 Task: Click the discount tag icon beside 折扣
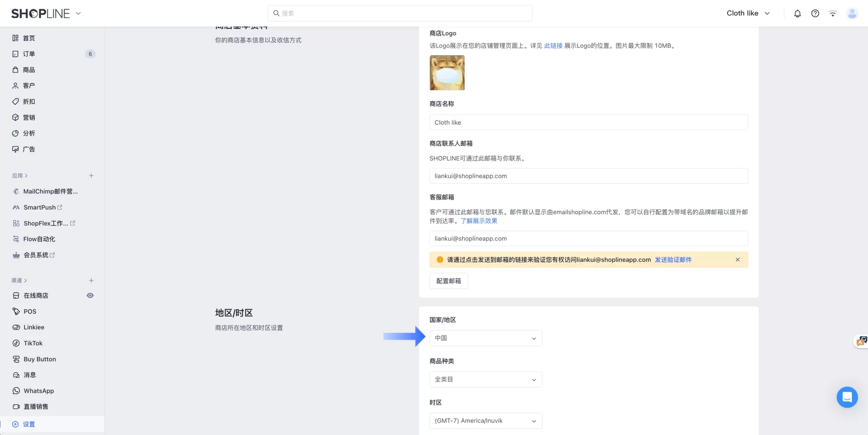click(x=15, y=102)
